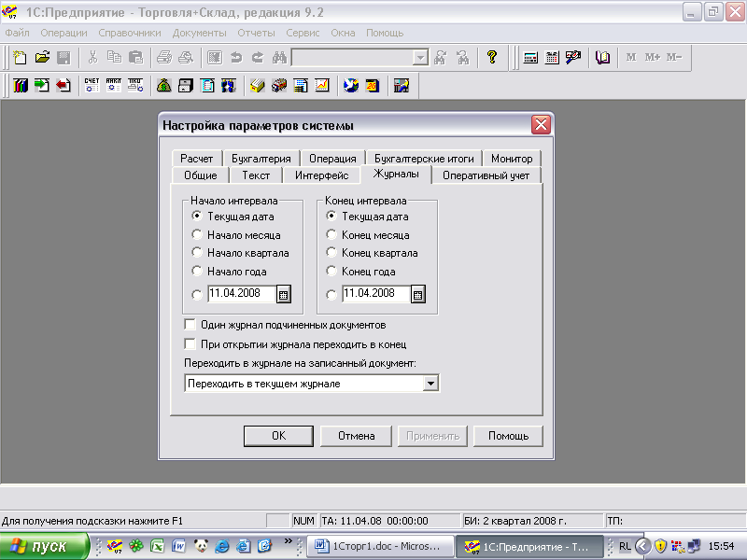Launch Excel from quick launch bar
The image size is (747, 560).
pos(157,546)
